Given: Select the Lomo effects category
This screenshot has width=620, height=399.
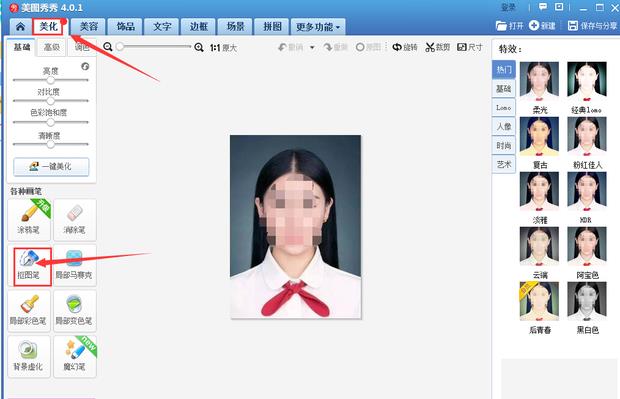Looking at the screenshot, I should (504, 108).
